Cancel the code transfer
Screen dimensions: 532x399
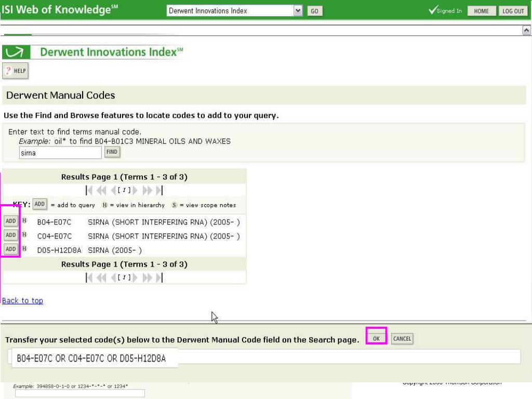[x=402, y=339]
